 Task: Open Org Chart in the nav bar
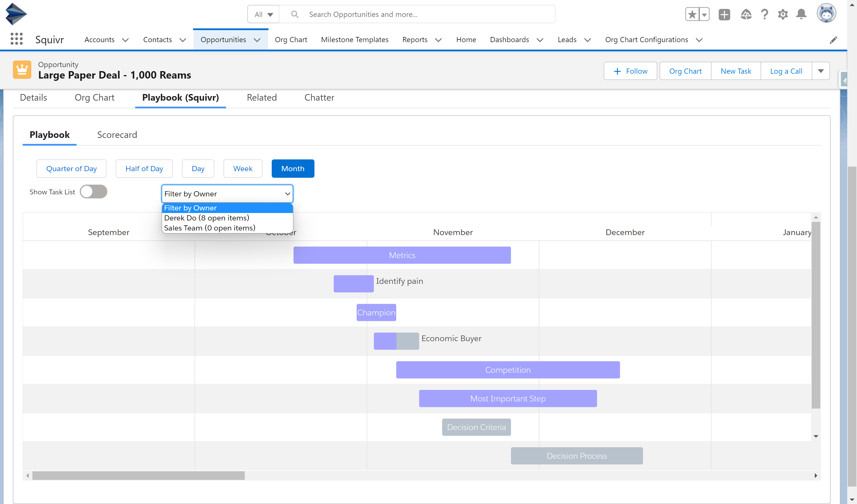coord(291,40)
